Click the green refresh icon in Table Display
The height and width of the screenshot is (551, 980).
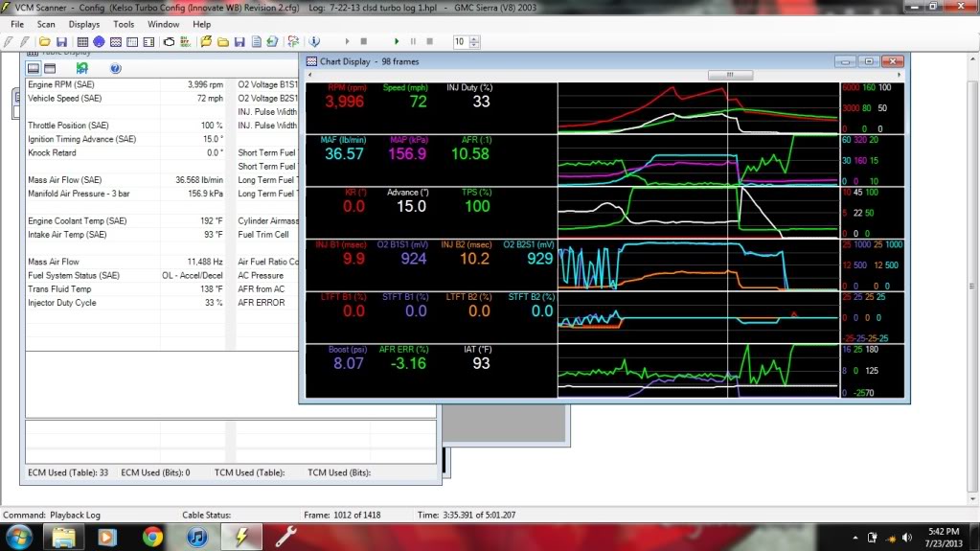pyautogui.click(x=81, y=68)
